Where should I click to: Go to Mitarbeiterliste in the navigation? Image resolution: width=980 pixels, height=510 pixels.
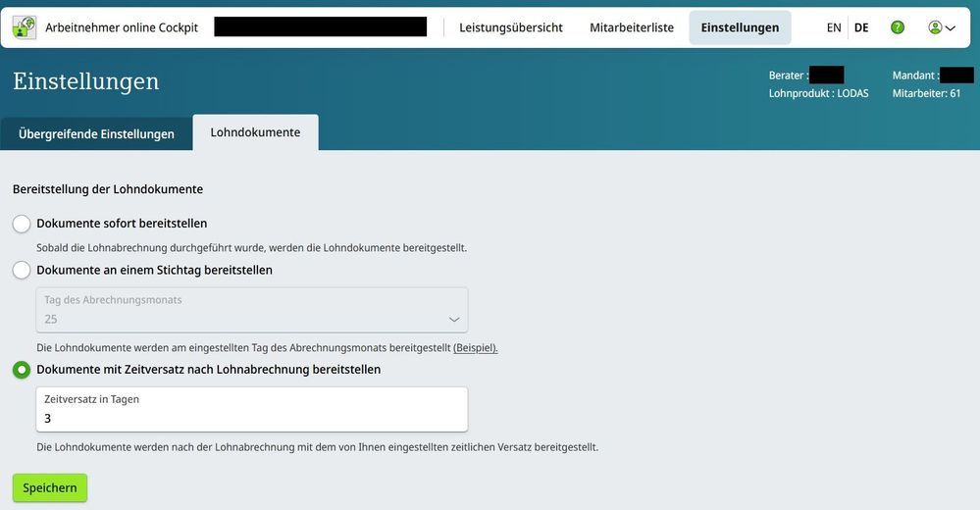pos(632,27)
